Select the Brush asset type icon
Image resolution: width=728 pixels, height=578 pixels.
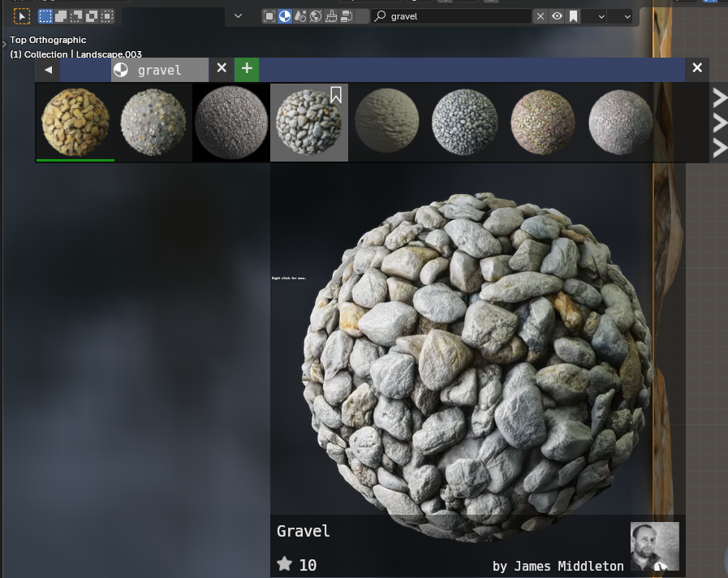331,16
